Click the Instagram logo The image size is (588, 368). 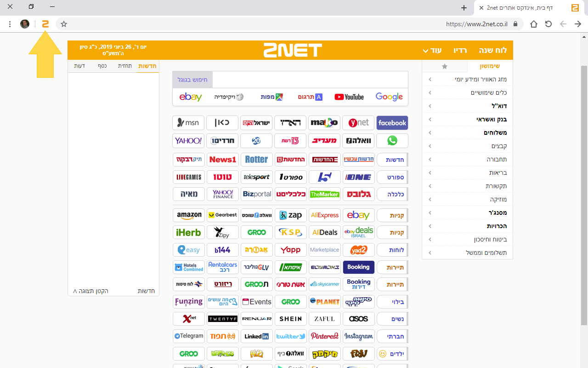[358, 336]
